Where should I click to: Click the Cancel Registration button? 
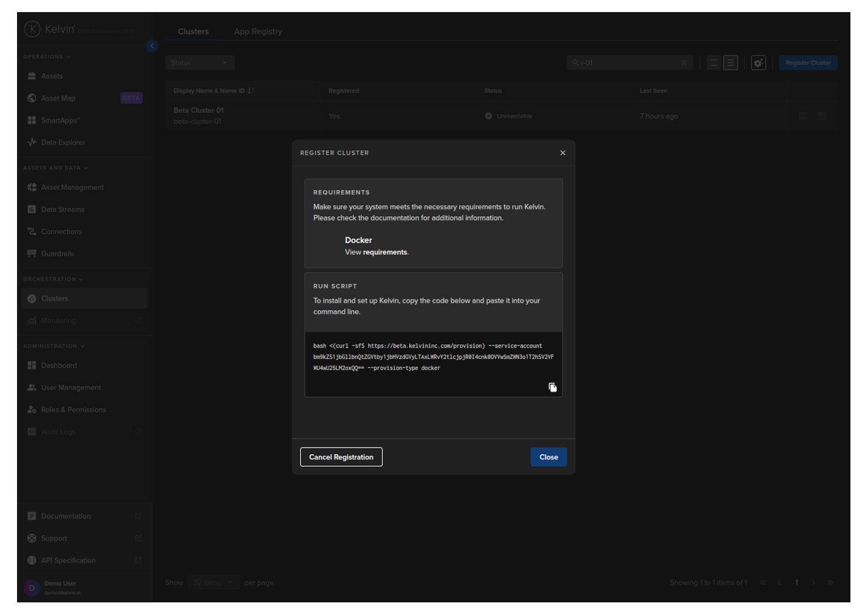[x=341, y=457]
